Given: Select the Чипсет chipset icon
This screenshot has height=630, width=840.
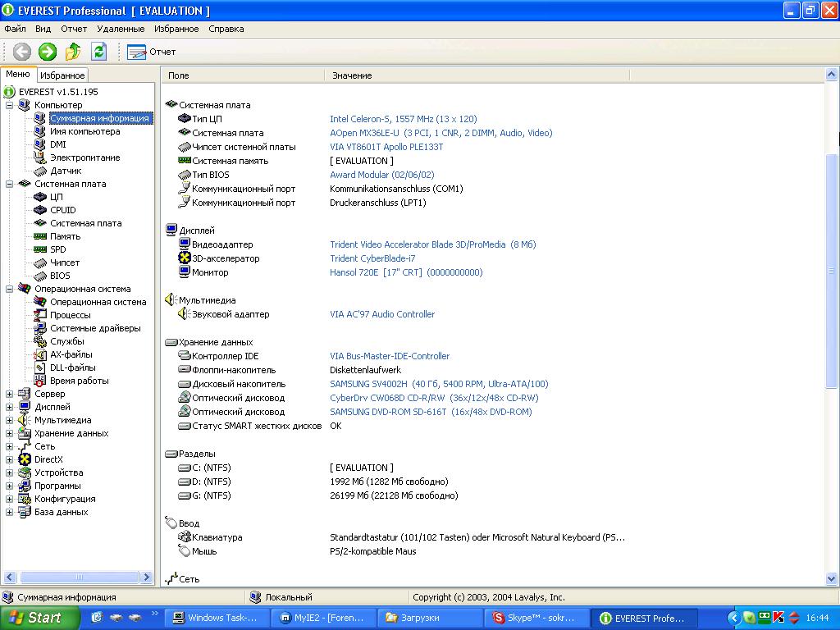Looking at the screenshot, I should (39, 262).
